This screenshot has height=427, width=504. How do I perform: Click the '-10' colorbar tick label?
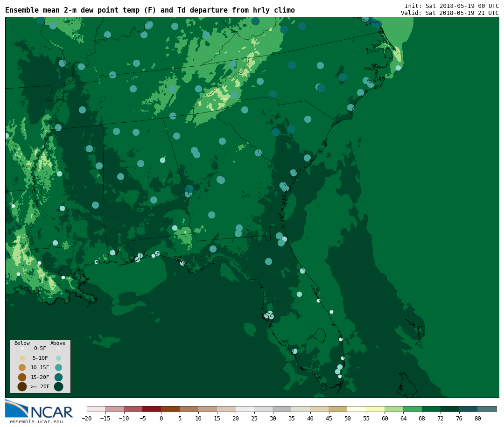tap(124, 418)
